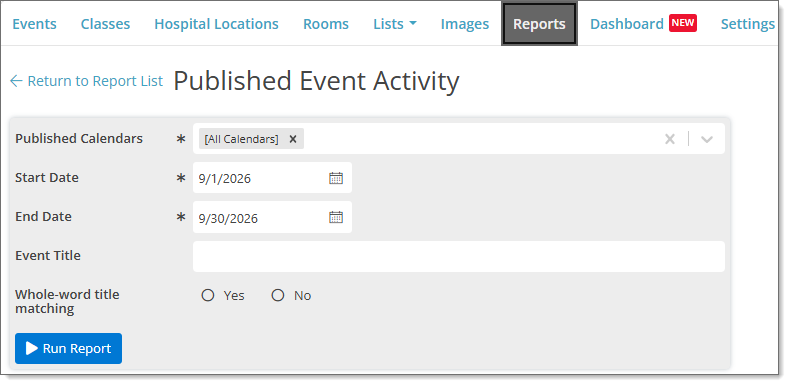Click into the Event Title field
The width and height of the screenshot is (789, 385).
[459, 256]
